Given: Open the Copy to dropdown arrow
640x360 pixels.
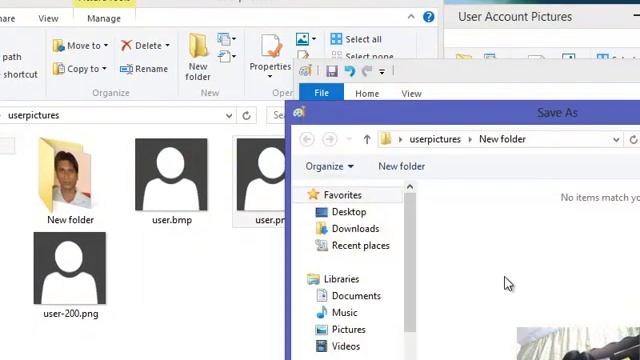Looking at the screenshot, I should pyautogui.click(x=104, y=69).
